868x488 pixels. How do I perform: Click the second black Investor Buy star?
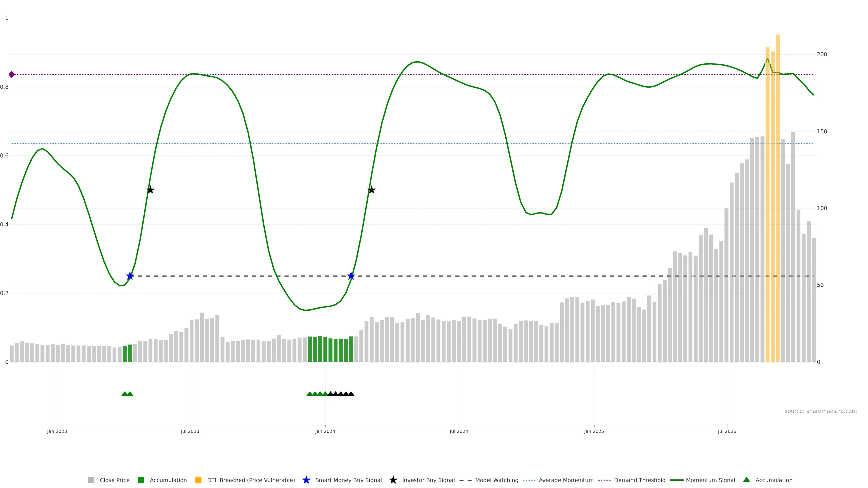(x=371, y=190)
